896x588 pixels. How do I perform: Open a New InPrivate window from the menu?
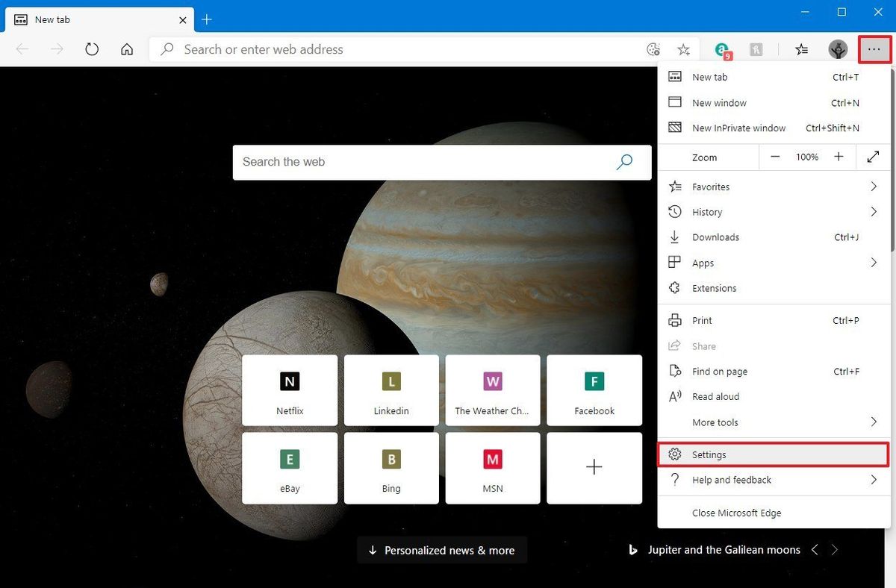[738, 128]
